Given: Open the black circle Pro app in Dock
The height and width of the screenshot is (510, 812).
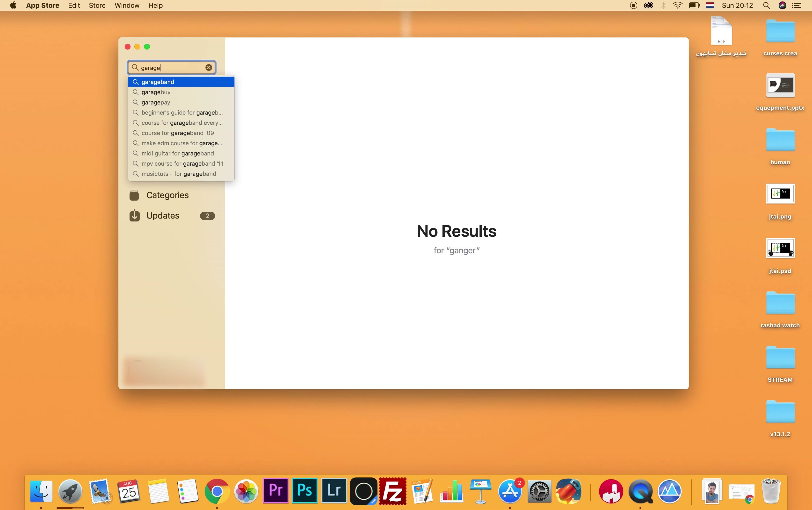Looking at the screenshot, I should pyautogui.click(x=363, y=491).
